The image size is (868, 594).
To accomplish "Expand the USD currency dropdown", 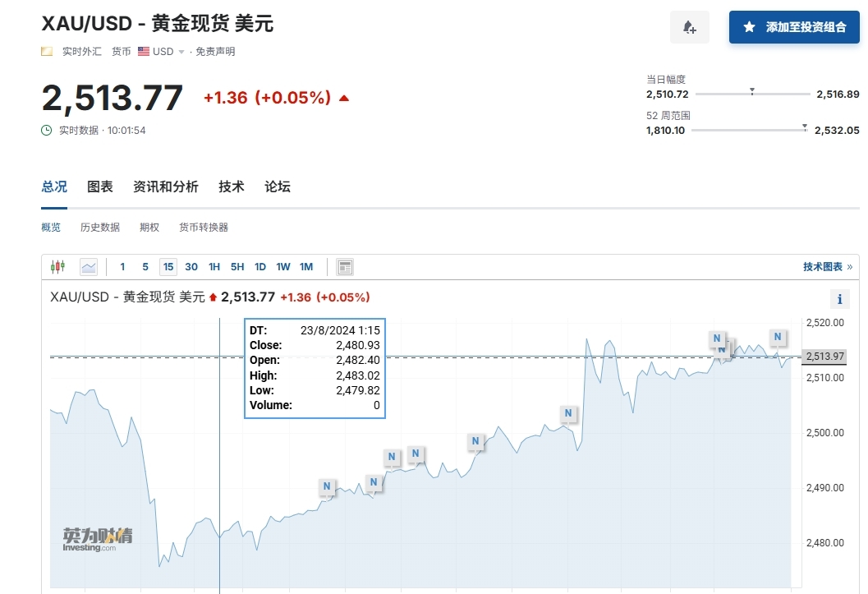I will click(181, 52).
